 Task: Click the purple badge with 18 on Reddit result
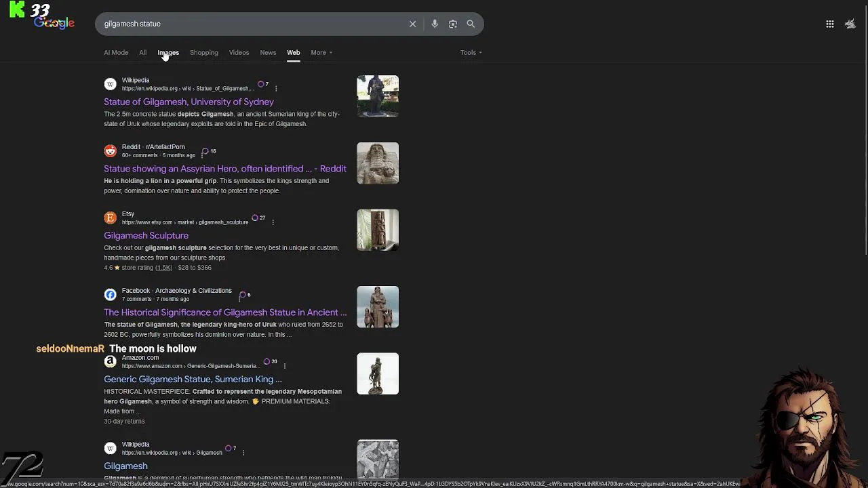(x=209, y=151)
